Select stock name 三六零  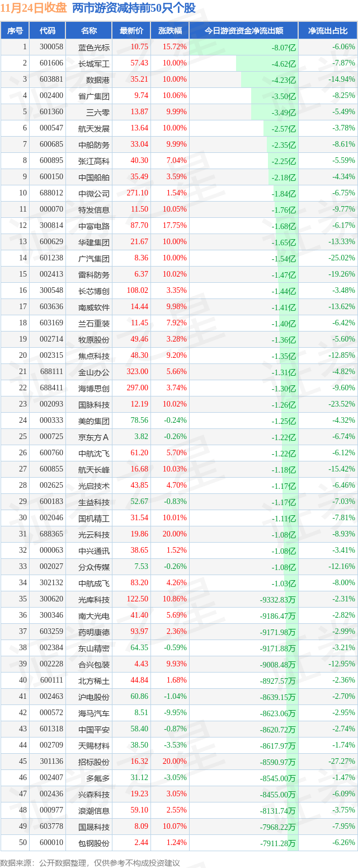pyautogui.click(x=98, y=112)
